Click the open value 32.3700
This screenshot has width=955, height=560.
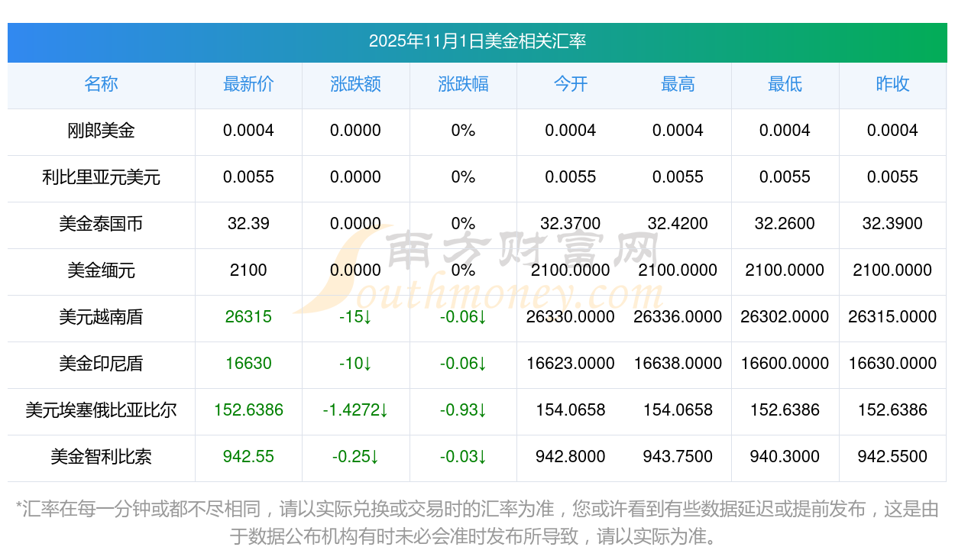[x=571, y=224]
